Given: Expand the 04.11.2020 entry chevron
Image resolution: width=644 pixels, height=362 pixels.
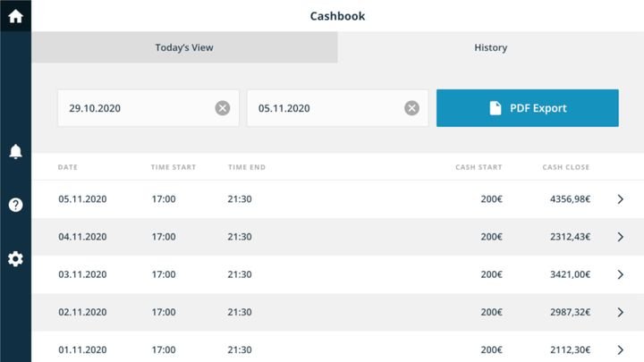Looking at the screenshot, I should [621, 237].
